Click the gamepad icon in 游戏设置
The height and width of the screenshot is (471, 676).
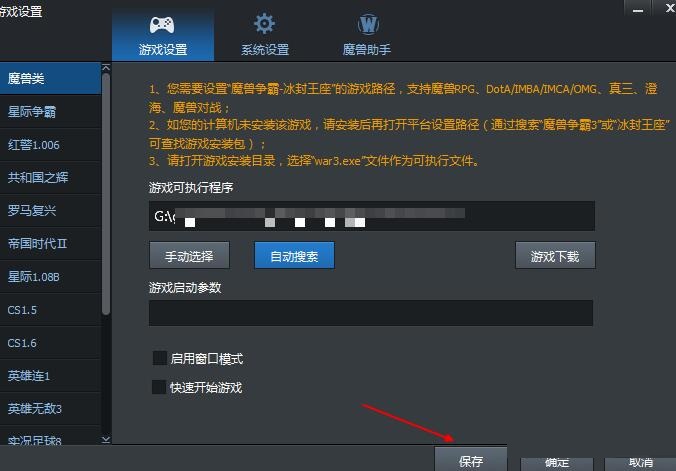click(162, 25)
